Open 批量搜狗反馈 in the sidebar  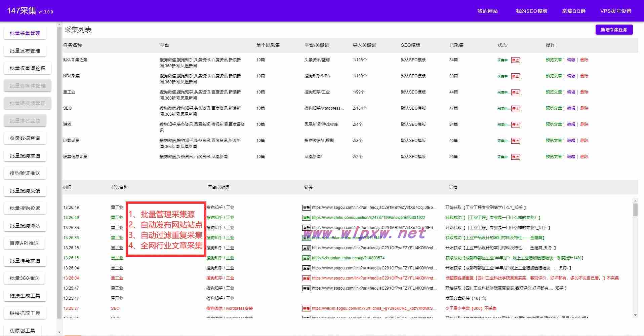(25, 191)
